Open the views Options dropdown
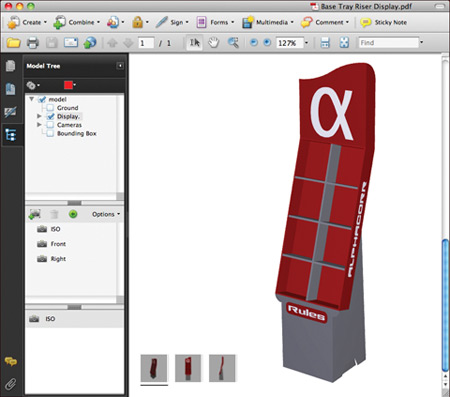The width and height of the screenshot is (450, 397). (x=106, y=214)
